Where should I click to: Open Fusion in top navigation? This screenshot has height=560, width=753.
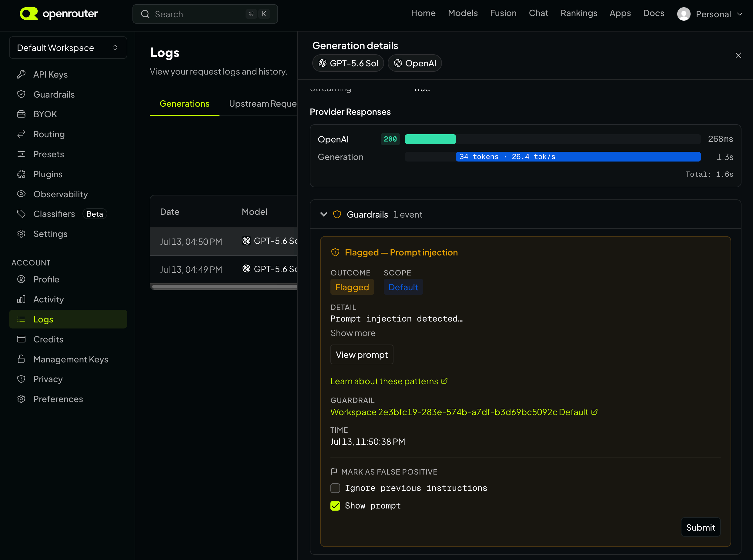coord(503,13)
